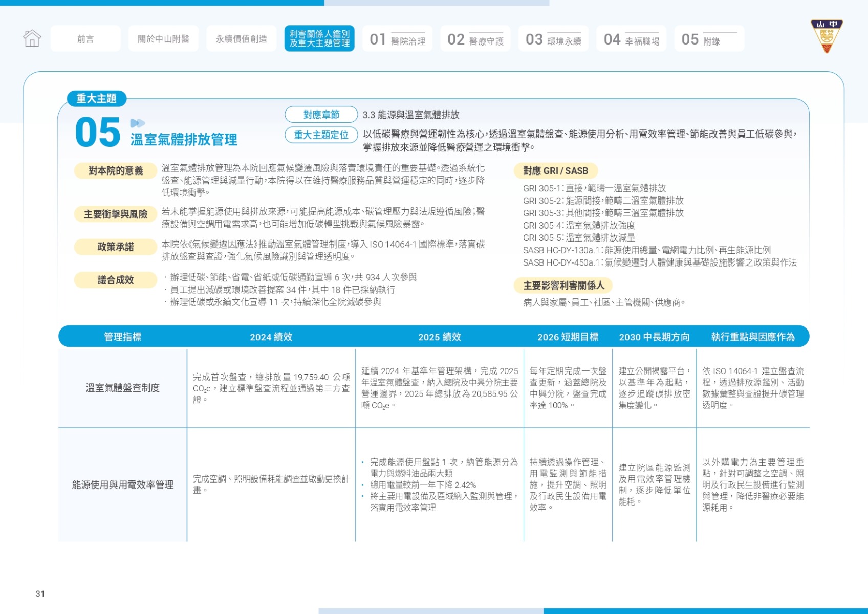Viewport: 868px width, 614px height.
Task: Click the SASB HC-DY-130a.1 line
Action: [646, 250]
